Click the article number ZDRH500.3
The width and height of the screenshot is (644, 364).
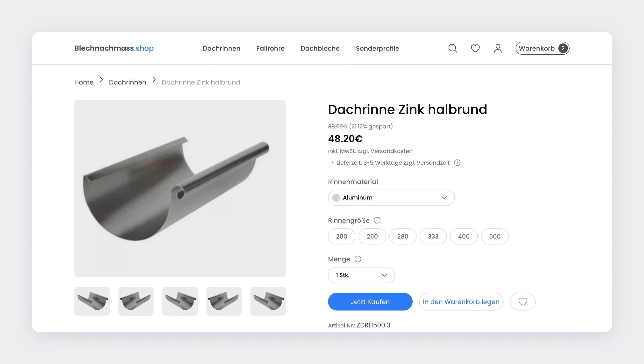[x=373, y=325]
